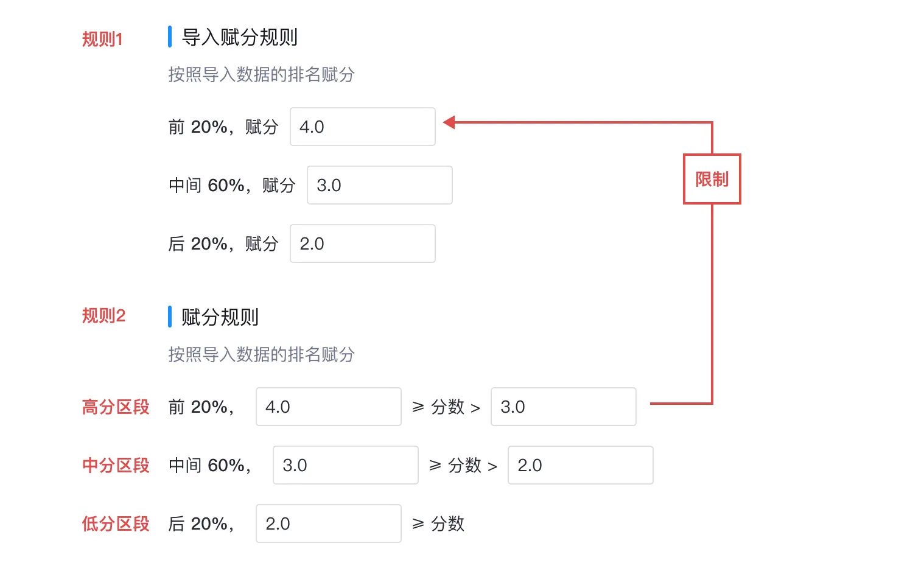Click the red arrowhead pointing at 前 20% field

click(x=449, y=122)
